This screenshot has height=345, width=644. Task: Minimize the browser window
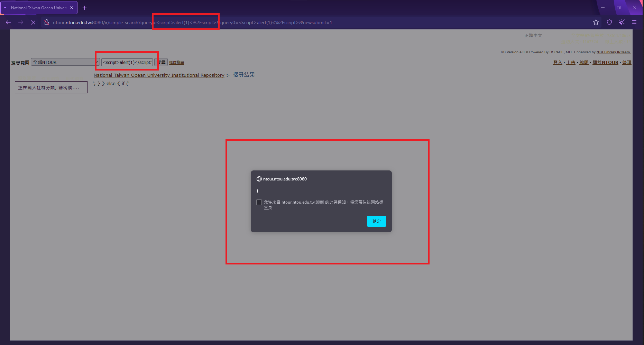[603, 8]
